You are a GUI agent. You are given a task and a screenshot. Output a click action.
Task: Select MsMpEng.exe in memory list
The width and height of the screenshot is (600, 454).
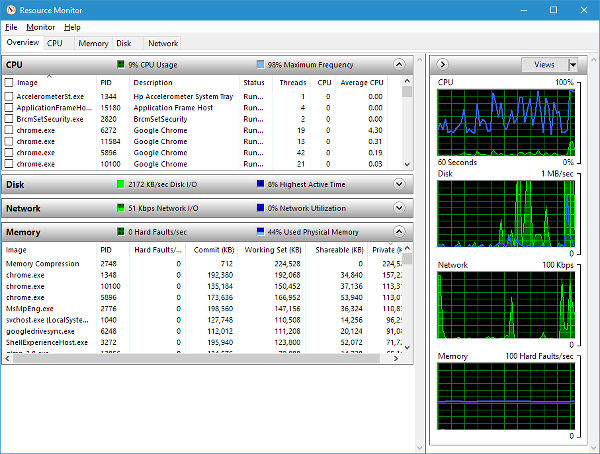click(x=203, y=309)
